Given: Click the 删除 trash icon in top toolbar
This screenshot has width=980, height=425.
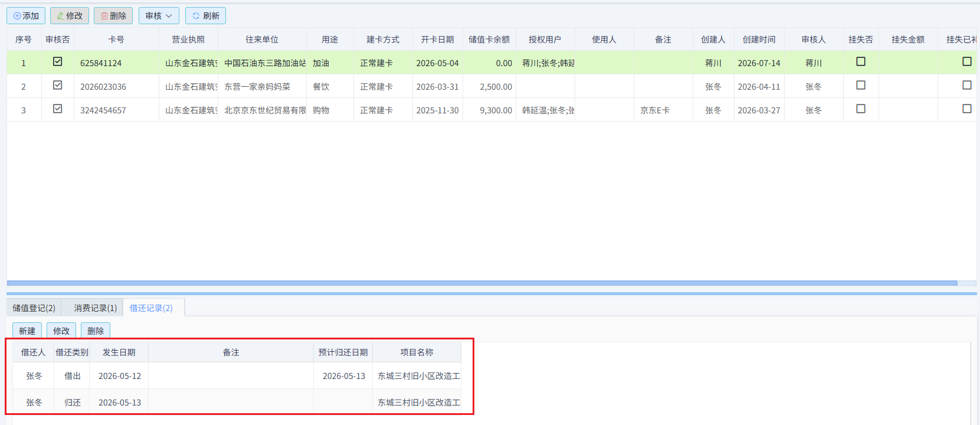Looking at the screenshot, I should tap(113, 16).
